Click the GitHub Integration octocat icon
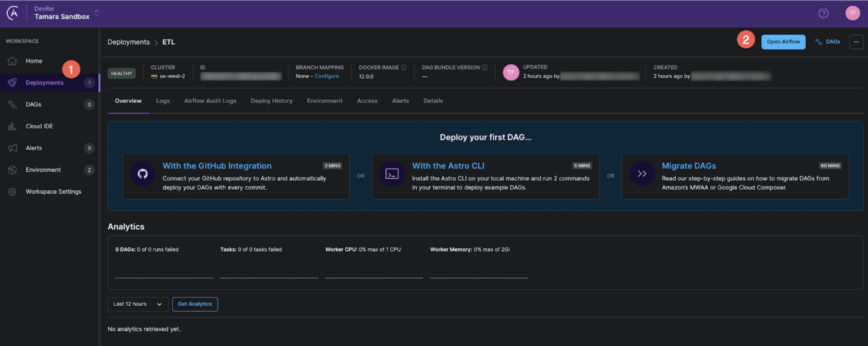Viewport: 868px width, 346px height. (143, 174)
